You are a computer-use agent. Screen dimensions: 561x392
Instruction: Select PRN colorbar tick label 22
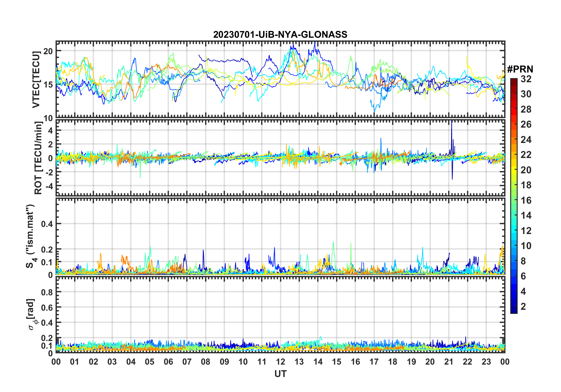[x=526, y=155]
